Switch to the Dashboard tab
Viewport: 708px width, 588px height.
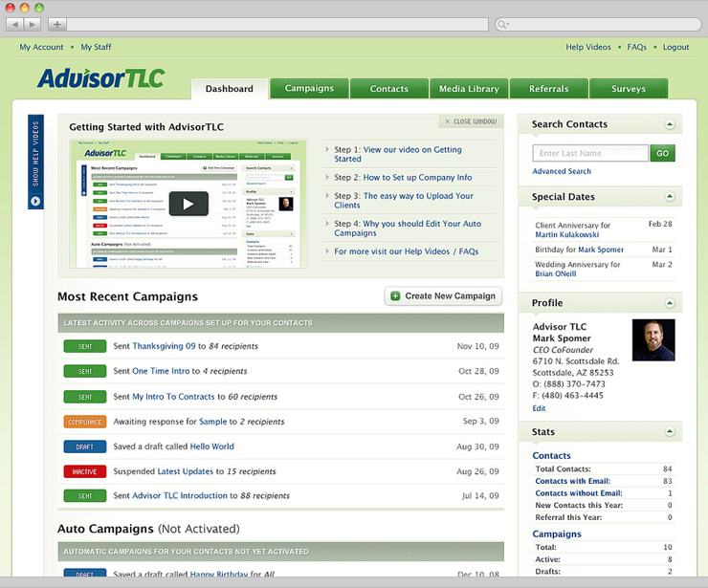coord(230,89)
